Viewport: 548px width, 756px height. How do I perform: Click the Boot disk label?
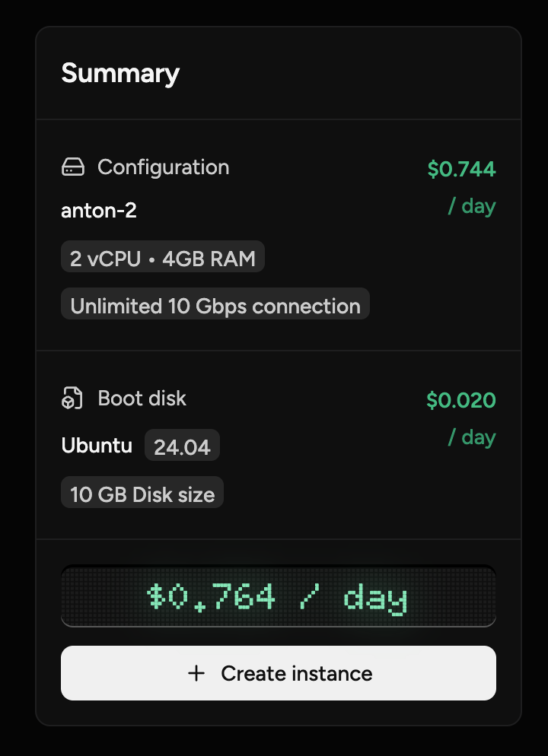(142, 399)
